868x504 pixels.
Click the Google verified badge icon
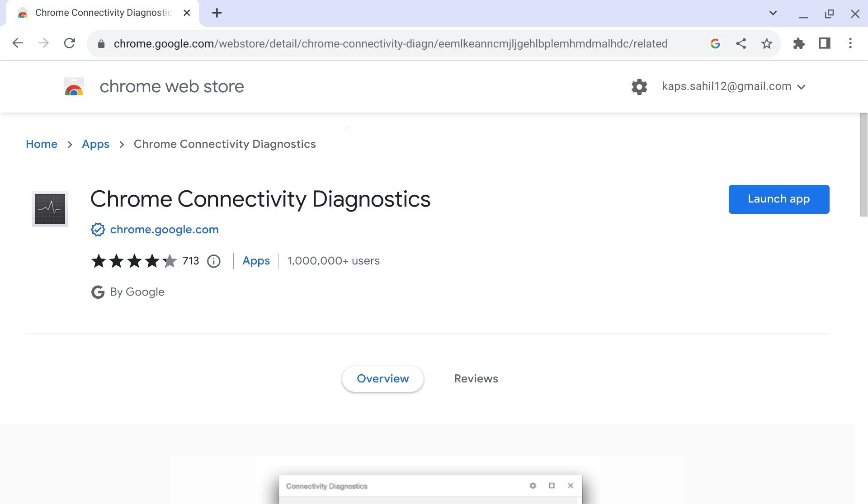pyautogui.click(x=97, y=230)
